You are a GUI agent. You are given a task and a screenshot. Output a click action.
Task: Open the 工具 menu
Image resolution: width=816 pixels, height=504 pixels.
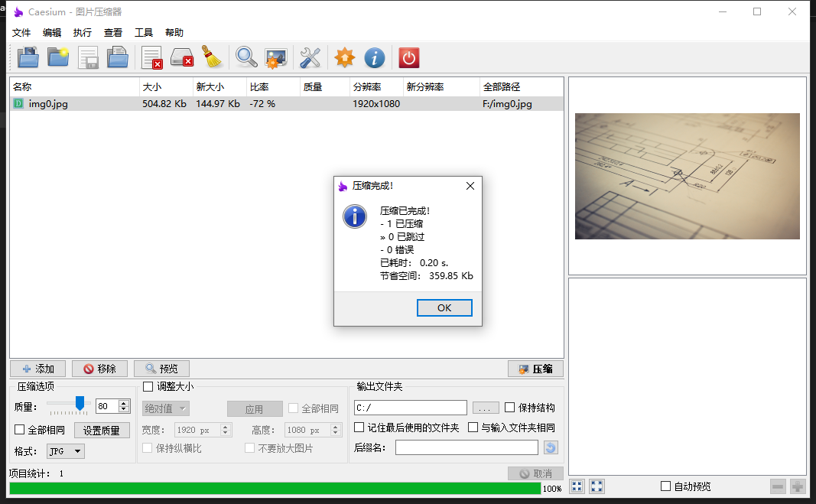[144, 32]
